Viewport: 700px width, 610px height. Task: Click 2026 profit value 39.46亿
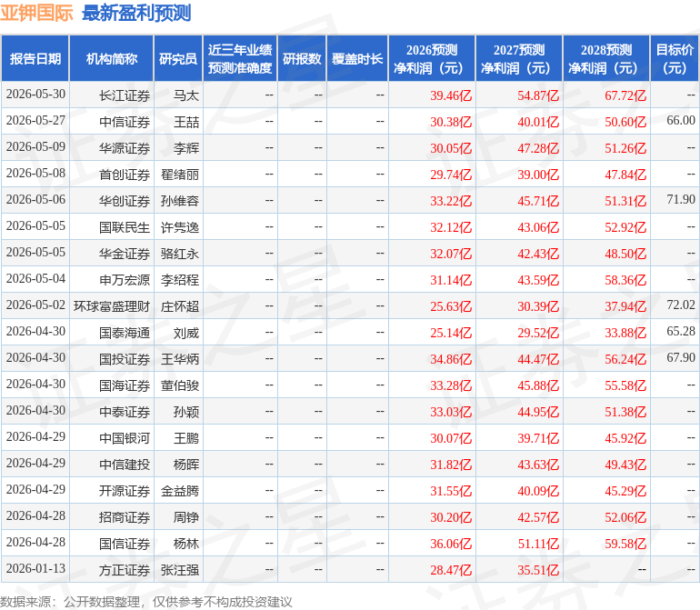451,95
